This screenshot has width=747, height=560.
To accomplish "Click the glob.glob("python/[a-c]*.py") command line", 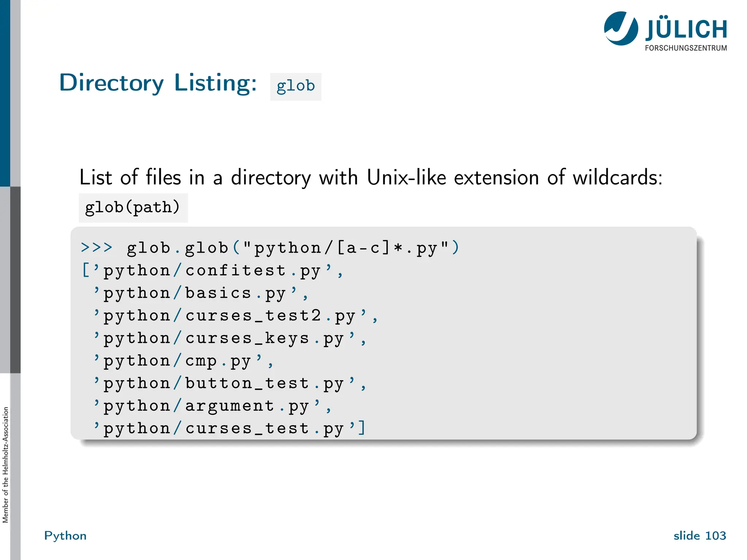I will click(270, 248).
